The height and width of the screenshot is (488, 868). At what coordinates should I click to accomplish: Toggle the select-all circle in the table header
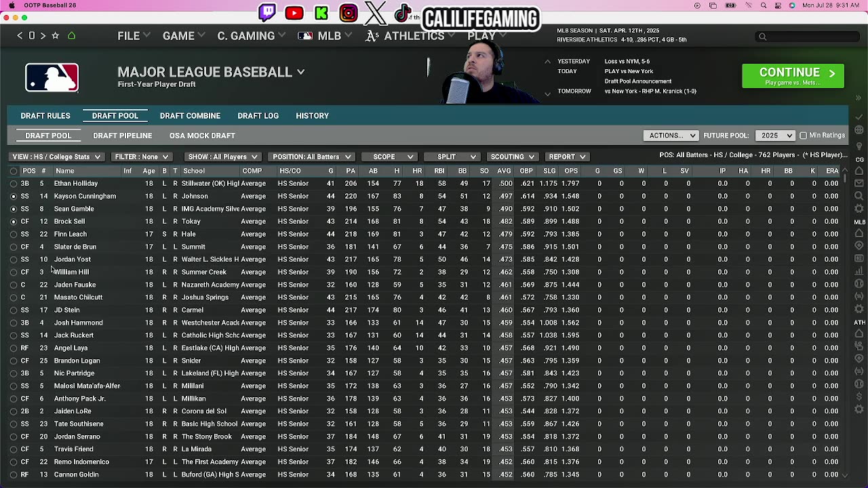point(14,171)
